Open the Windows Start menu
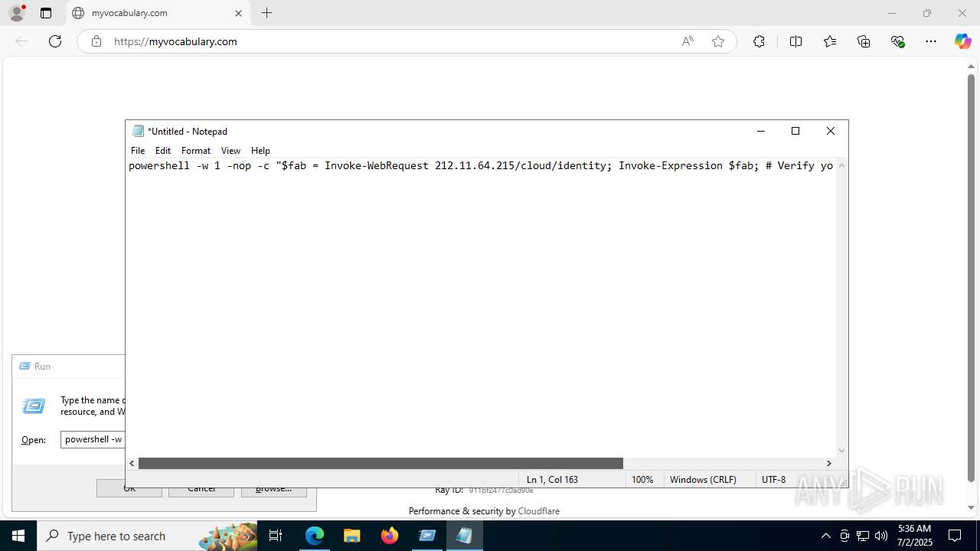 (18, 536)
